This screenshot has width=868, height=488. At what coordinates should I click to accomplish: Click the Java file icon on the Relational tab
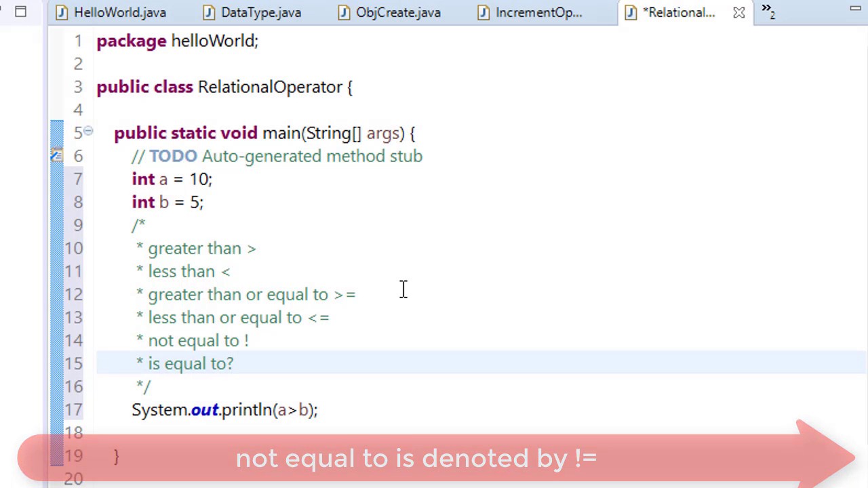point(631,13)
